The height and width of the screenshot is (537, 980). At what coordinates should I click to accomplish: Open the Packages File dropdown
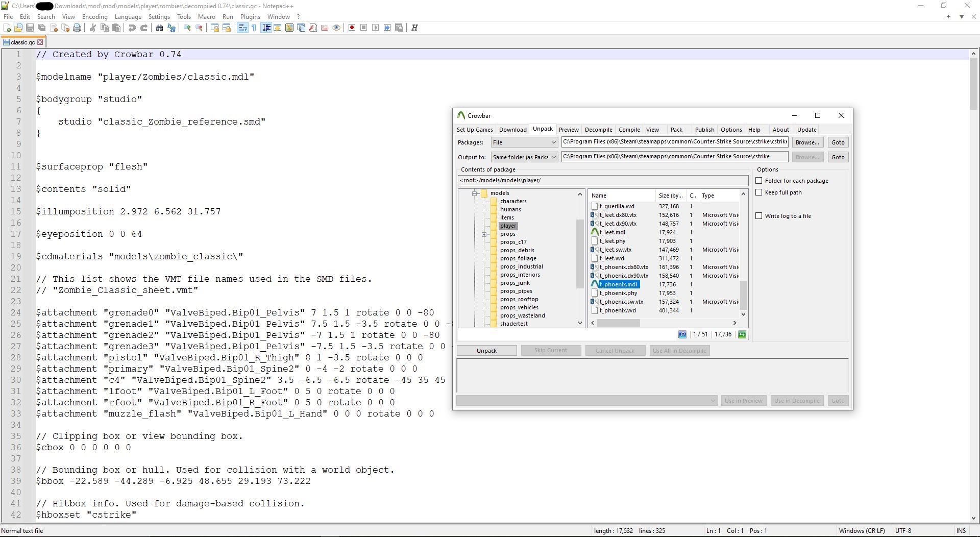524,142
